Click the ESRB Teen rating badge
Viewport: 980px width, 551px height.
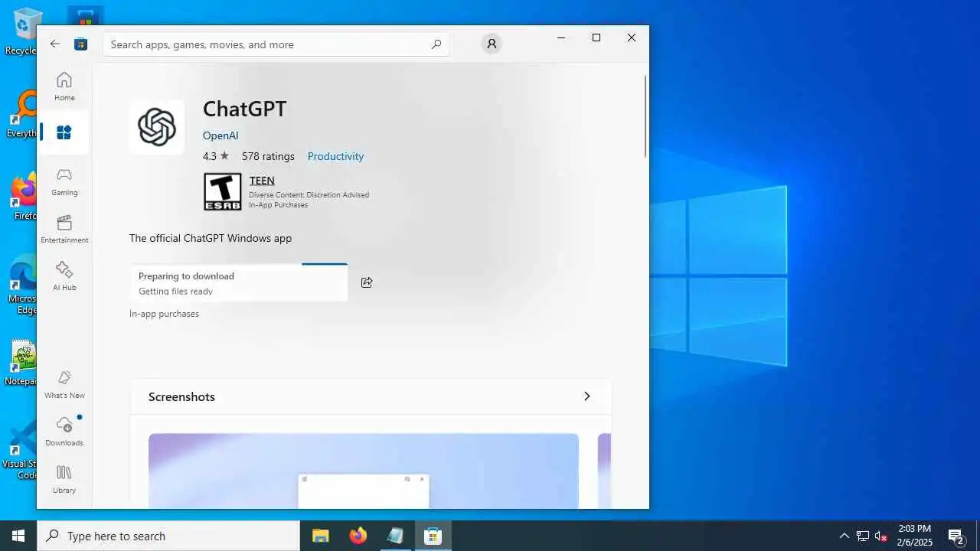coord(222,191)
